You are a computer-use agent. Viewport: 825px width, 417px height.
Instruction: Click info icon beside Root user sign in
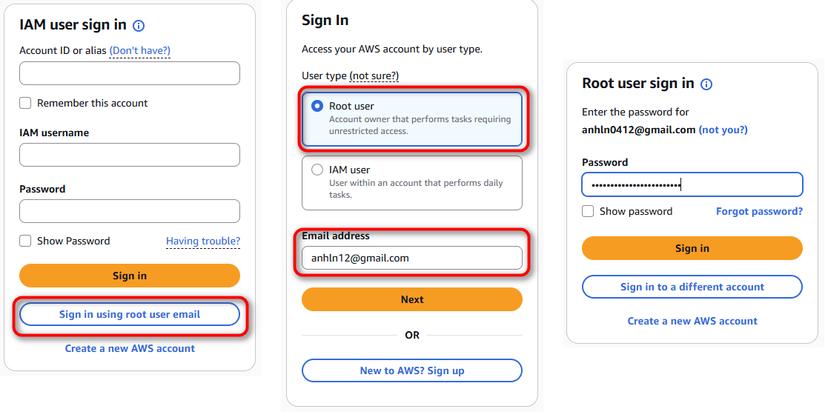[707, 84]
